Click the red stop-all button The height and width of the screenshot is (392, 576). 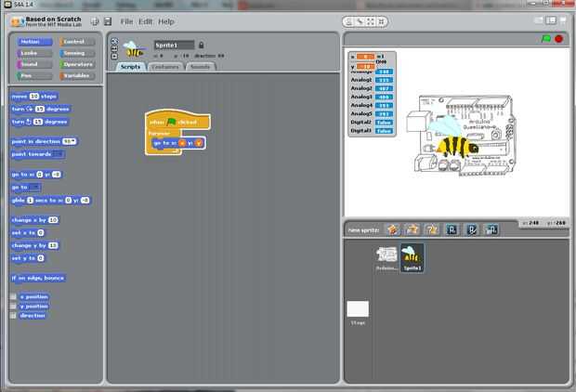click(x=558, y=39)
